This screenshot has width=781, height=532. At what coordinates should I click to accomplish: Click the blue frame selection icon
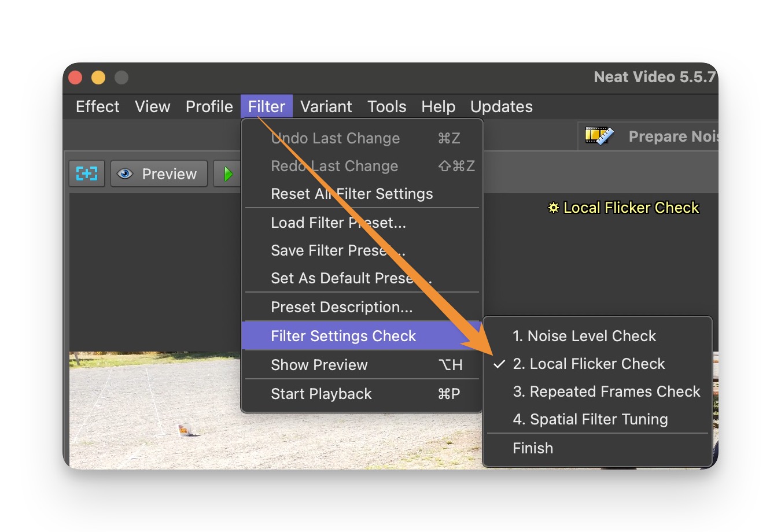click(87, 173)
